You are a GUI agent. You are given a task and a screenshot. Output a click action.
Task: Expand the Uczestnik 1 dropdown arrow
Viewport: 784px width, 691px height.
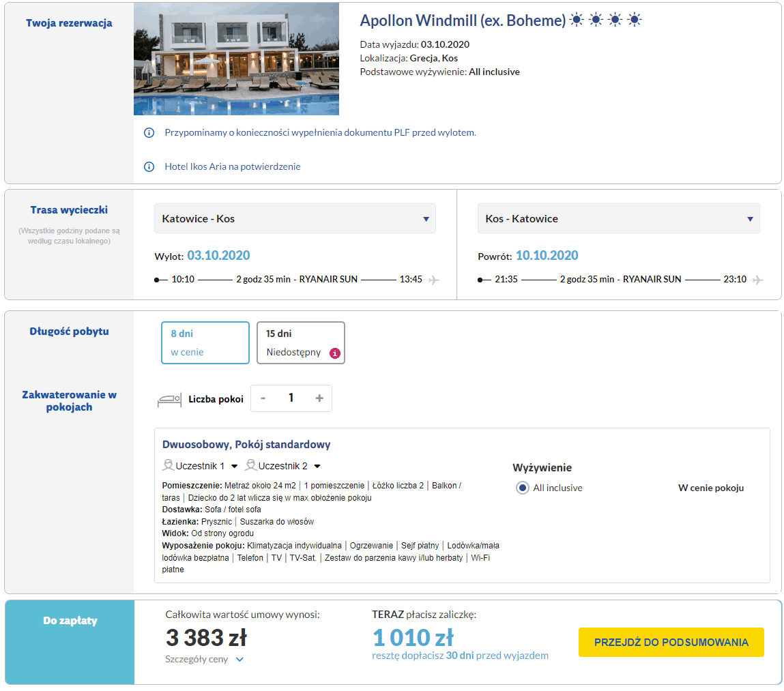coord(235,467)
